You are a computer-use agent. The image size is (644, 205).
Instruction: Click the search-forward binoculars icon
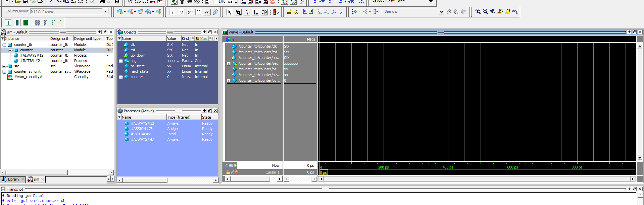pyautogui.click(x=455, y=12)
